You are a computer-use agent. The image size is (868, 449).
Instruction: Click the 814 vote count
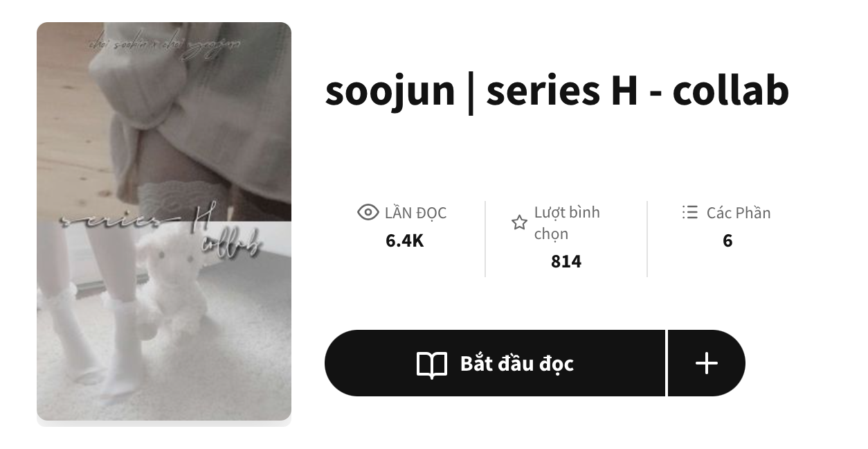(x=566, y=262)
